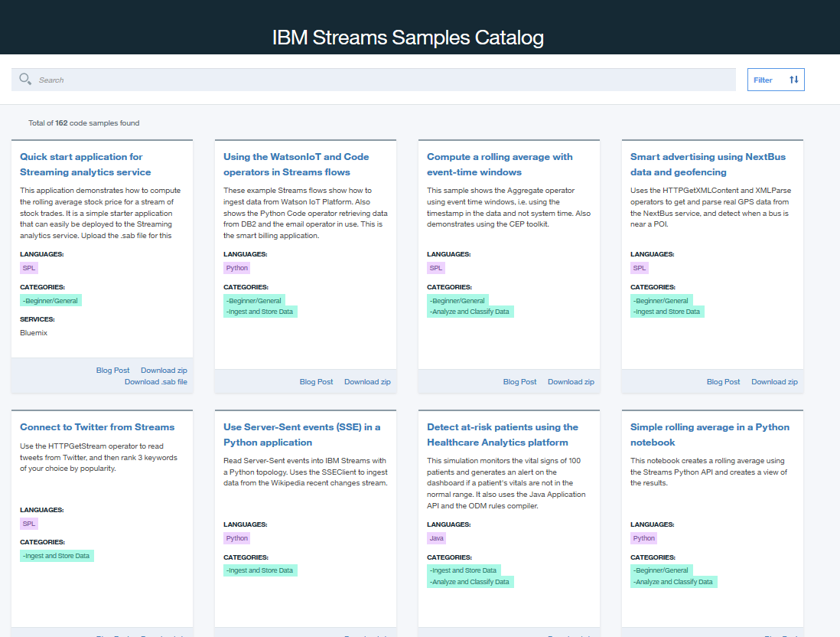Click the search magnifier icon
The width and height of the screenshot is (840, 637).
coord(25,80)
